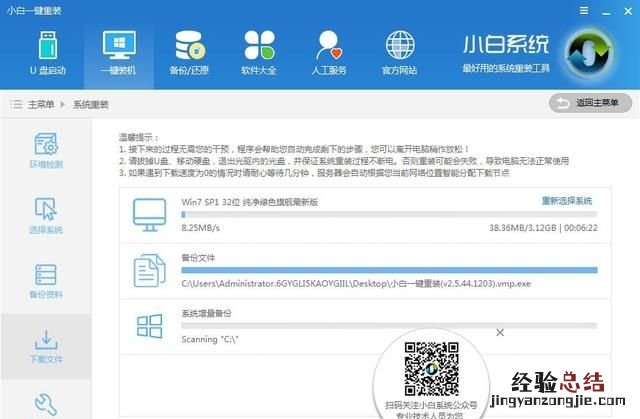Click 返回主菜单 button
Viewport: 640px width, 419px height.
coord(590,103)
